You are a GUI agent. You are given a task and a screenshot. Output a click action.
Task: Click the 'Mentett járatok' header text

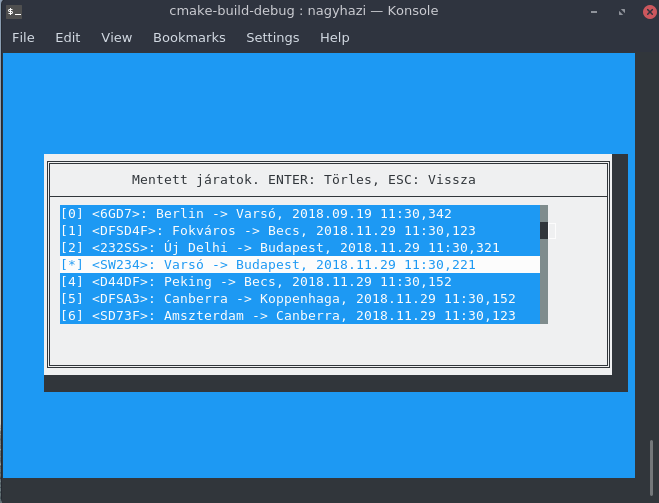pos(304,180)
